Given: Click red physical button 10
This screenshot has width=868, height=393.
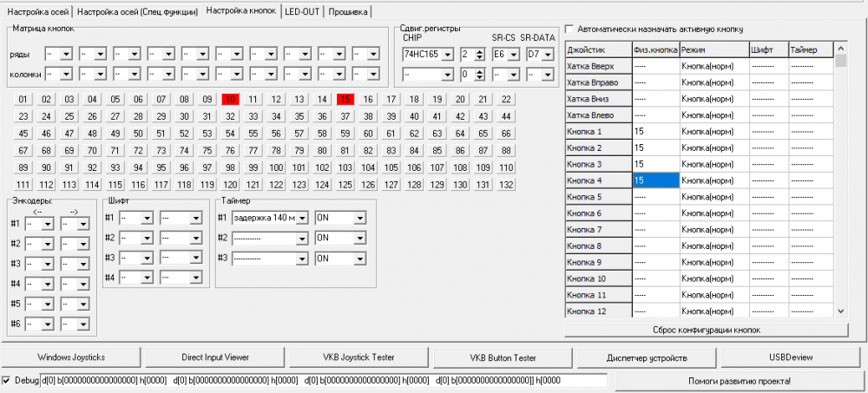Looking at the screenshot, I should pos(230,99).
